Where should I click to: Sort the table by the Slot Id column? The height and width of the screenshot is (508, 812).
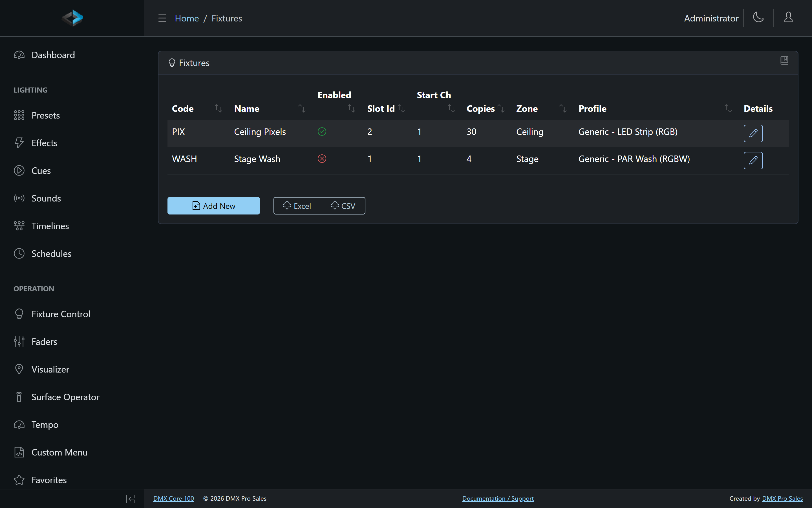point(401,108)
